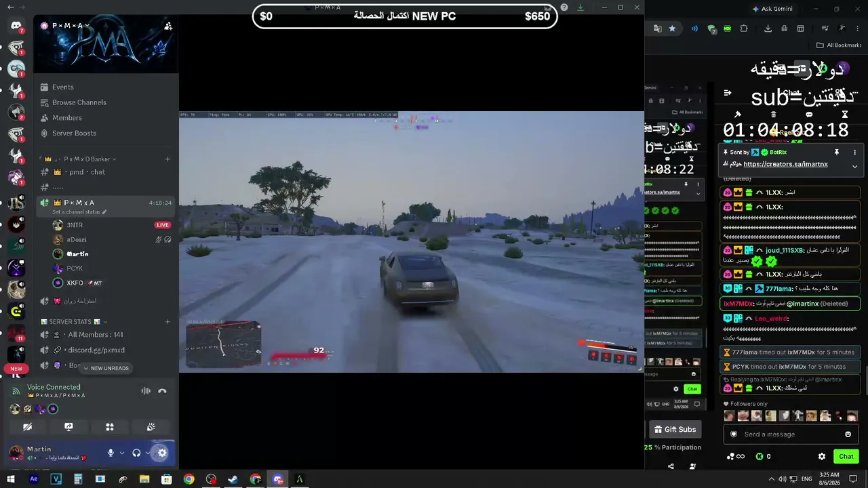Screen dimensions: 868x488
Task: Open the pmd · chat text channel
Action: [106, 172]
